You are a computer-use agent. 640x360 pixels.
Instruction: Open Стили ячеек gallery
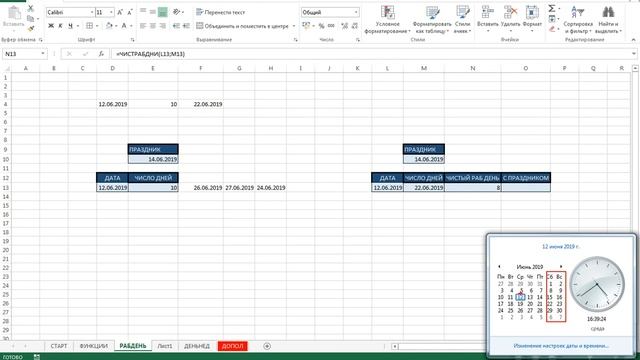[462, 20]
